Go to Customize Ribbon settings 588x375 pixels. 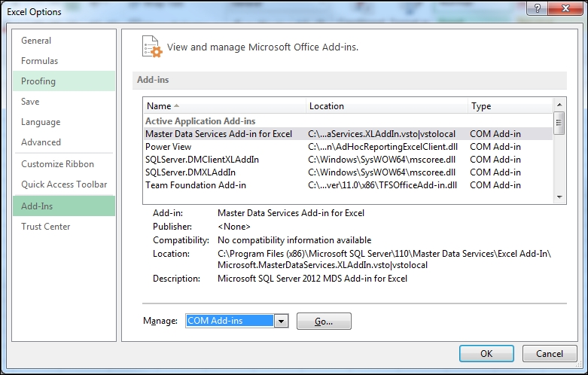pos(64,164)
